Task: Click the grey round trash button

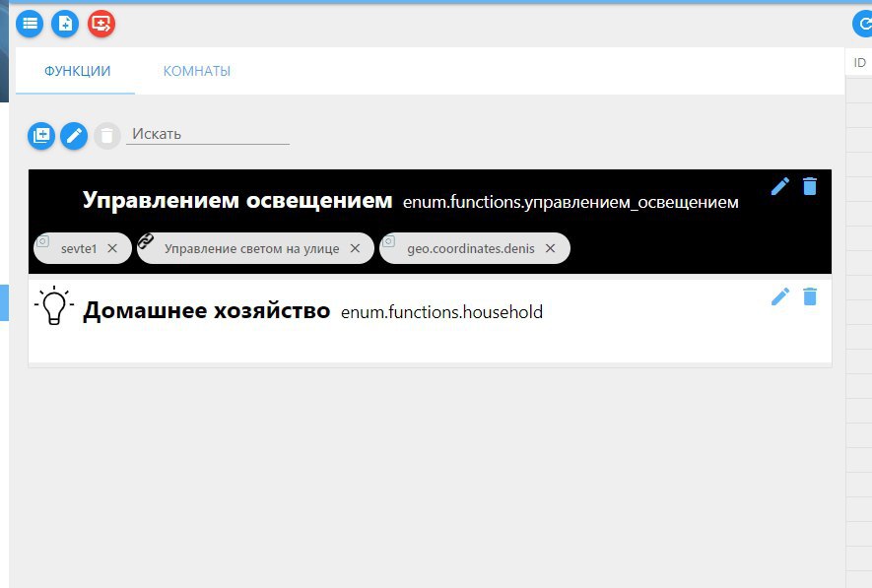Action: 106,136
